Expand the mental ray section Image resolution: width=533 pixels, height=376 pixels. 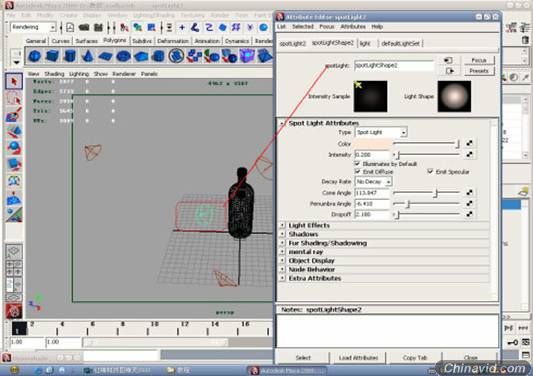point(282,252)
